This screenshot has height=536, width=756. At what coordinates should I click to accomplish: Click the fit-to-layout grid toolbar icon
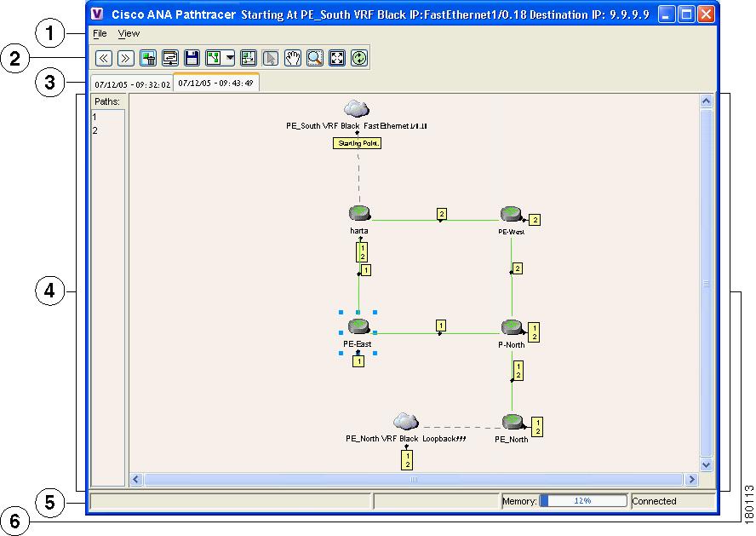[249, 59]
